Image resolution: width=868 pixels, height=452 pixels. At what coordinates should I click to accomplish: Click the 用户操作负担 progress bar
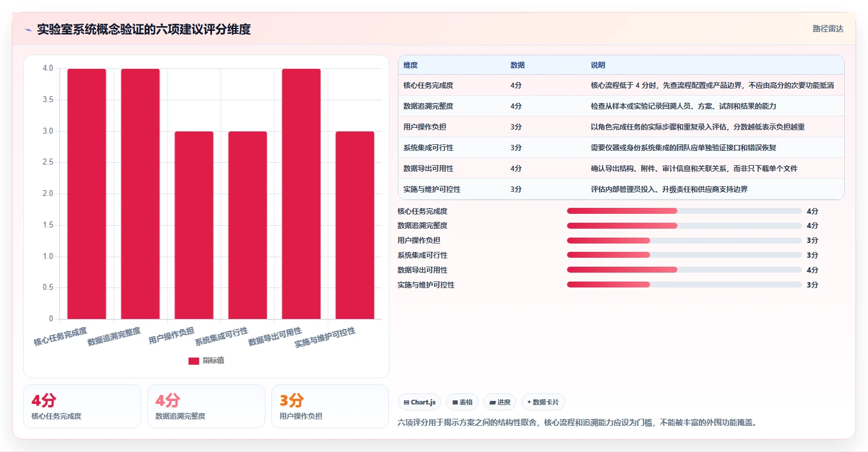(685, 241)
